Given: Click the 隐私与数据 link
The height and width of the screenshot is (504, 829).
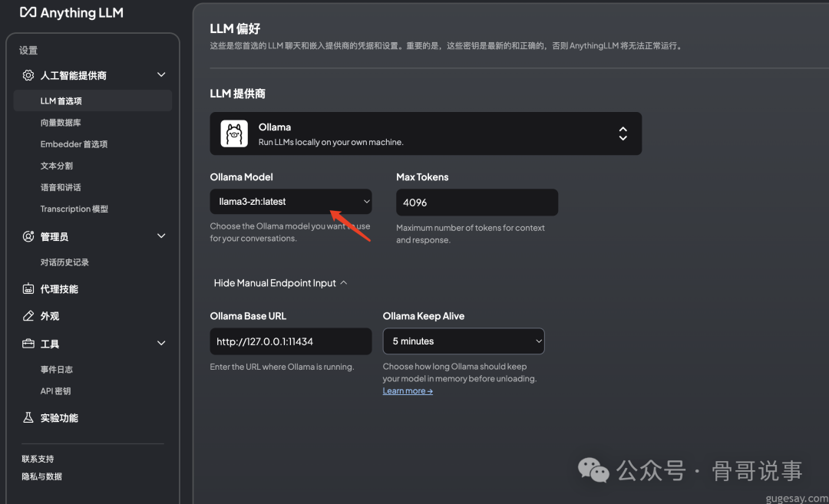Looking at the screenshot, I should click(41, 476).
